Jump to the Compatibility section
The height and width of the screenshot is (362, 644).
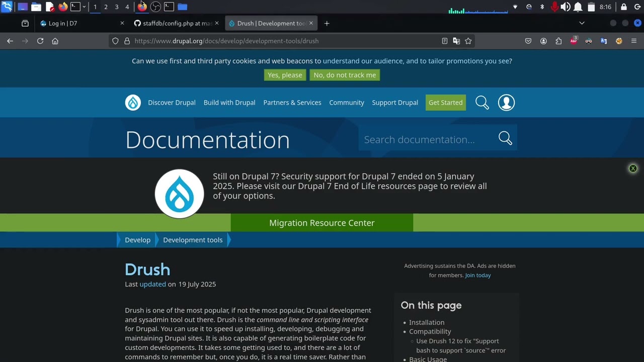click(430, 331)
